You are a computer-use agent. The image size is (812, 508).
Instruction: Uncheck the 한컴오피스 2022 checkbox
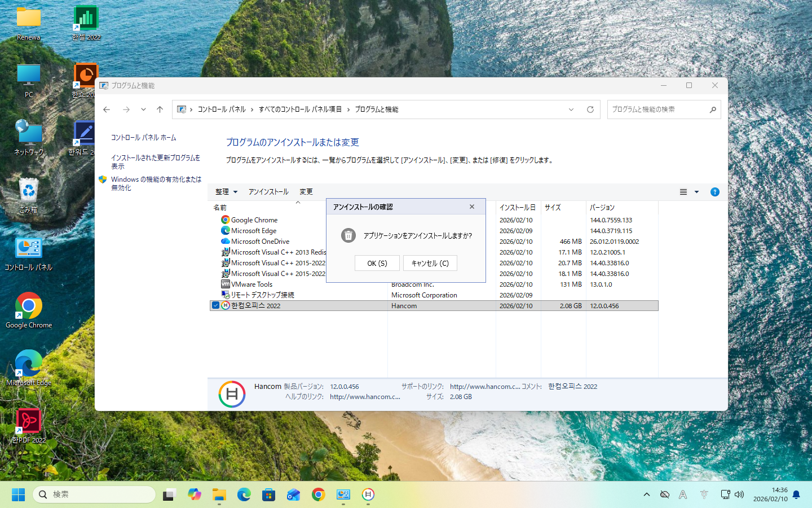click(x=215, y=305)
